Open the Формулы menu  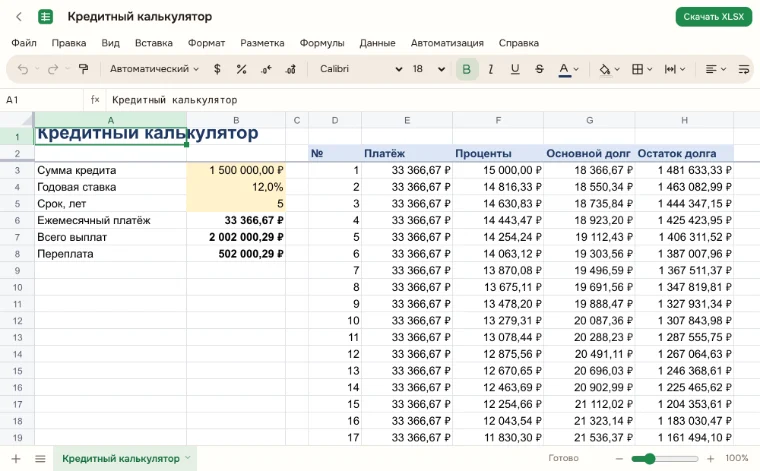click(322, 43)
